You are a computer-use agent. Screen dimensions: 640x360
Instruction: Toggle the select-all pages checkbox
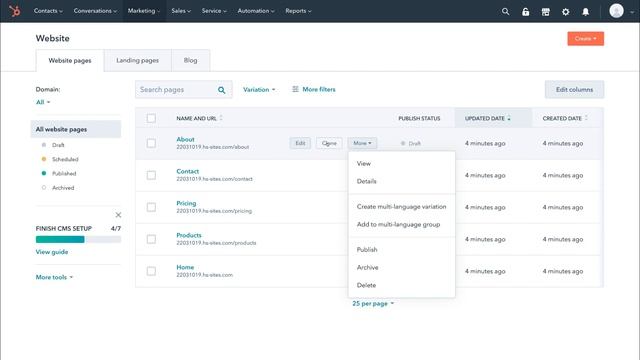151,118
